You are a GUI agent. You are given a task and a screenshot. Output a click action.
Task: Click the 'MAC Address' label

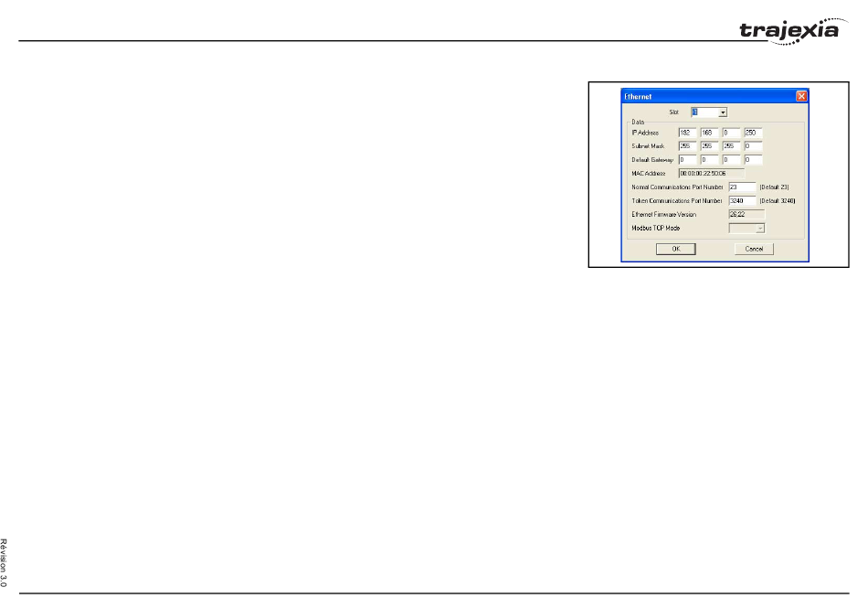coord(649,174)
